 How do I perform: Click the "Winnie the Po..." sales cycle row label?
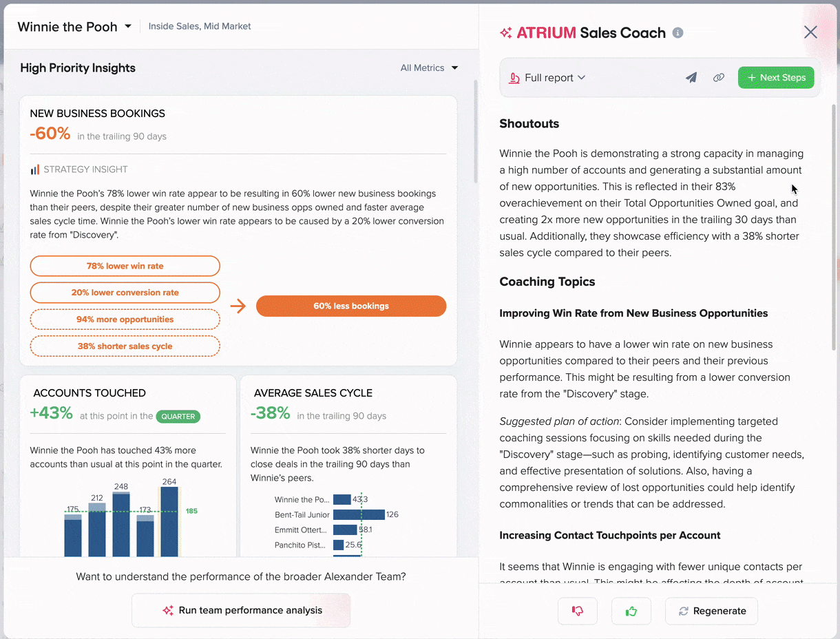click(x=302, y=500)
